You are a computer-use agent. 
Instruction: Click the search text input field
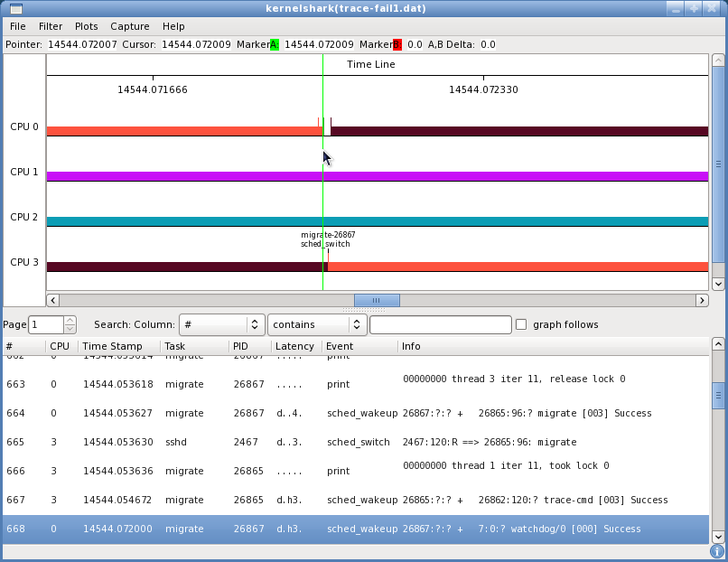440,324
